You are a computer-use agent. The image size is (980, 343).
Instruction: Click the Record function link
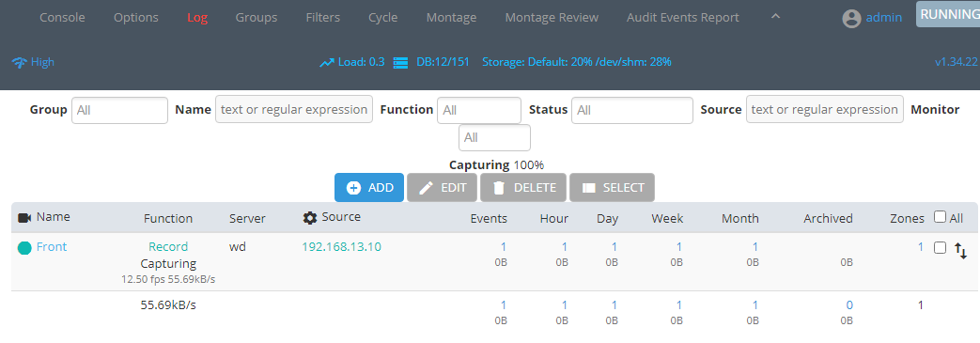(x=168, y=247)
